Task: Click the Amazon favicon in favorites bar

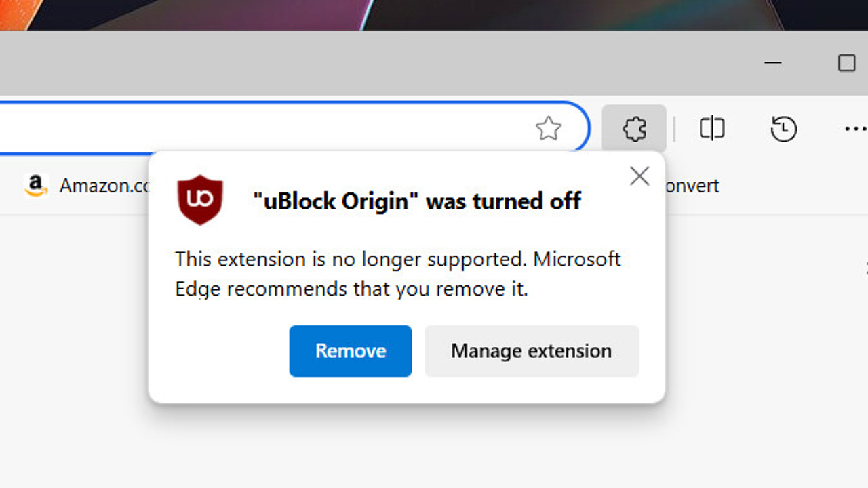Action: click(35, 185)
